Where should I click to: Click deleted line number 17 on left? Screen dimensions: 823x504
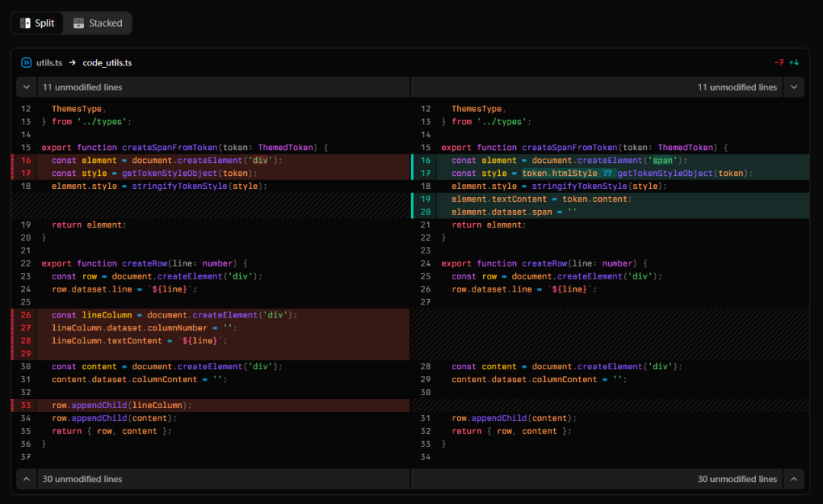coord(26,173)
